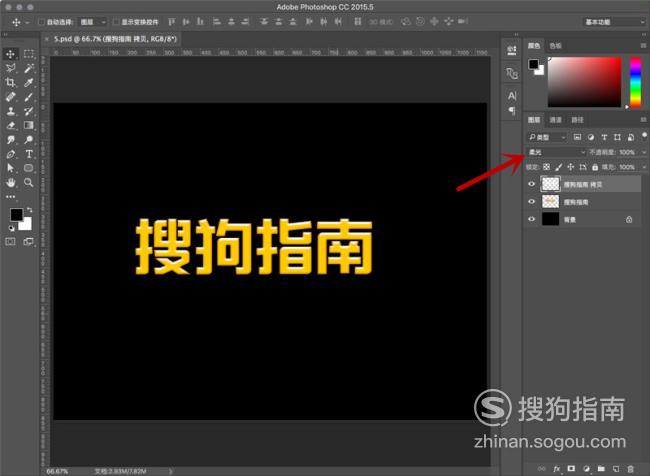Select the Hand tool
The width and height of the screenshot is (650, 476).
[x=10, y=182]
